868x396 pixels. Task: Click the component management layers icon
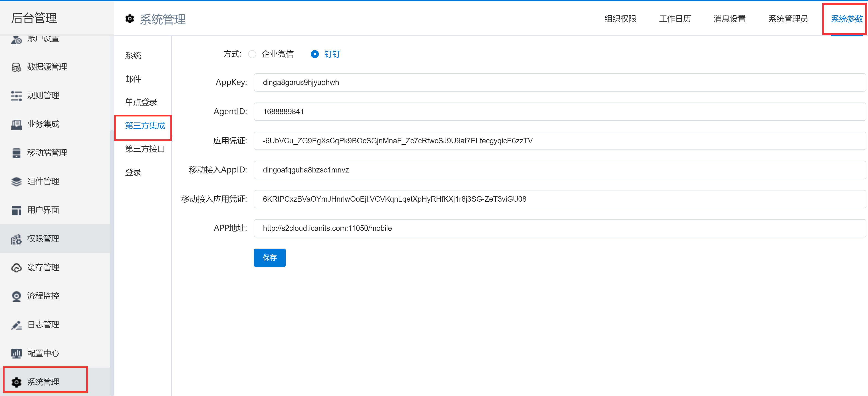[16, 181]
